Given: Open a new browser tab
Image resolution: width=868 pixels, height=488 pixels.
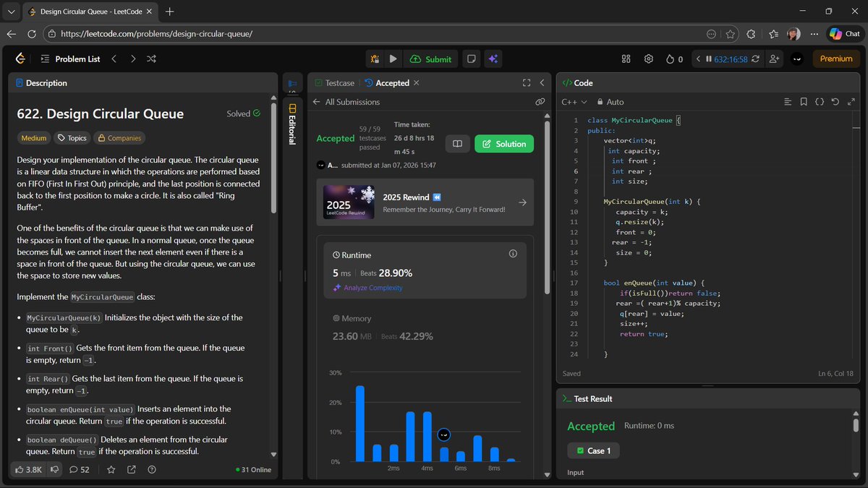Looking at the screenshot, I should (x=170, y=12).
